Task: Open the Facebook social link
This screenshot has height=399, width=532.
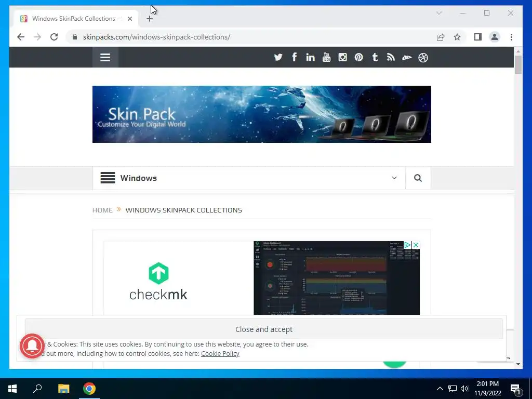Action: [294, 57]
